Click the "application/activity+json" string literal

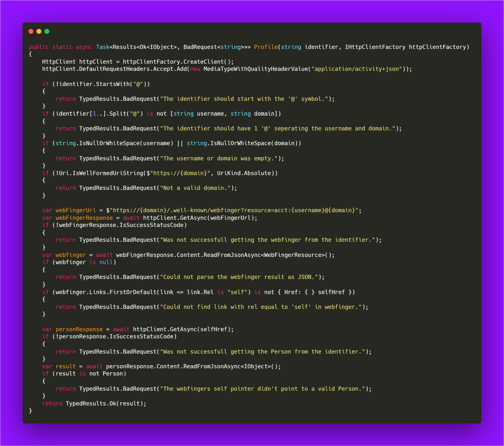coord(357,69)
